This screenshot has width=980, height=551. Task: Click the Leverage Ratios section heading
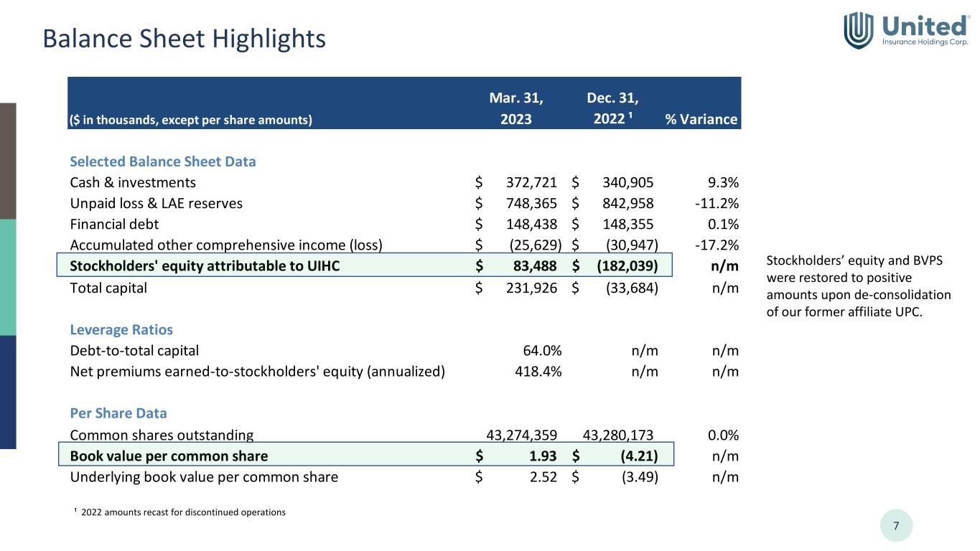[121, 330]
